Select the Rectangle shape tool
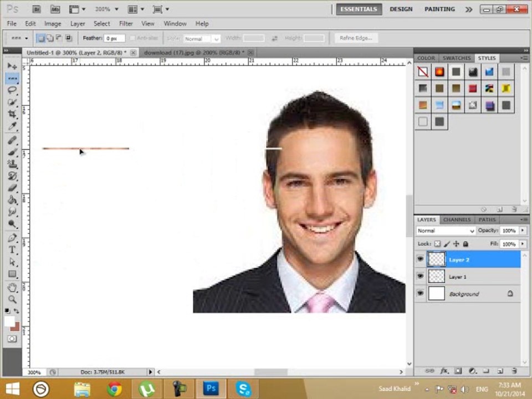This screenshot has height=399, width=532. (x=12, y=274)
